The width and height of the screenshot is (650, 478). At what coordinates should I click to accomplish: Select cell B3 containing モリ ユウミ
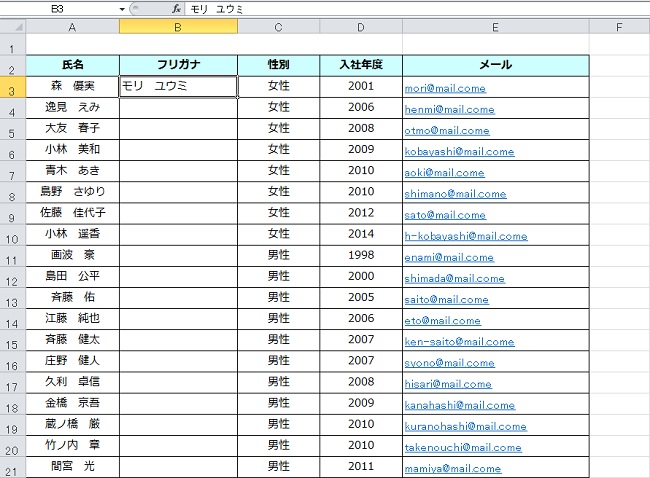(x=178, y=87)
